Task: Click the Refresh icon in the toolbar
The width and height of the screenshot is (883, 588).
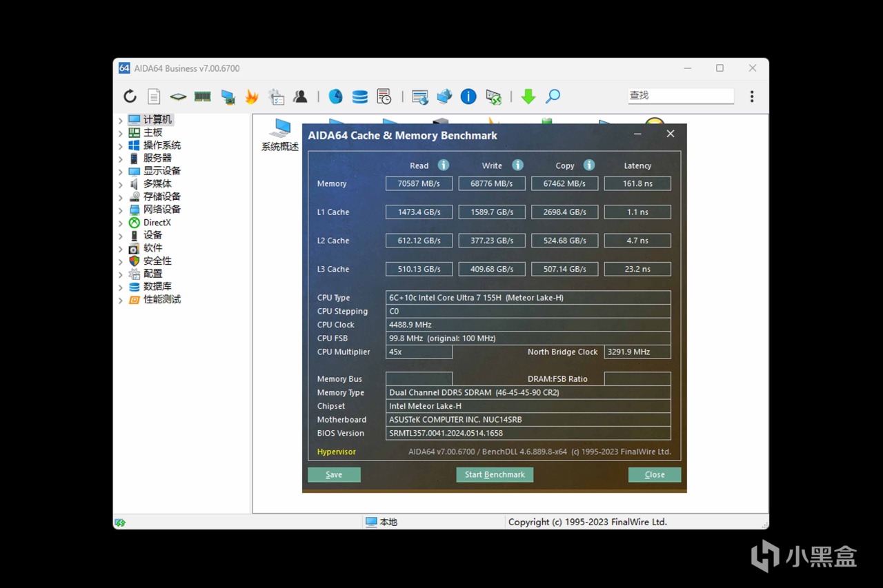Action: (x=130, y=97)
